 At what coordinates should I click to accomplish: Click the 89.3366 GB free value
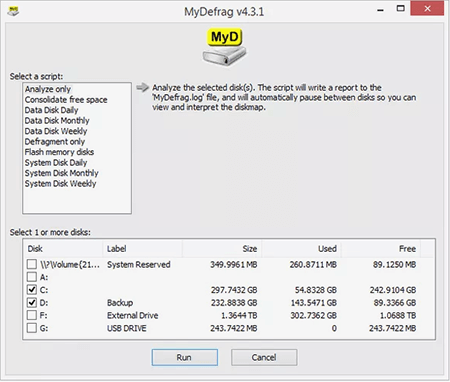[x=395, y=303]
